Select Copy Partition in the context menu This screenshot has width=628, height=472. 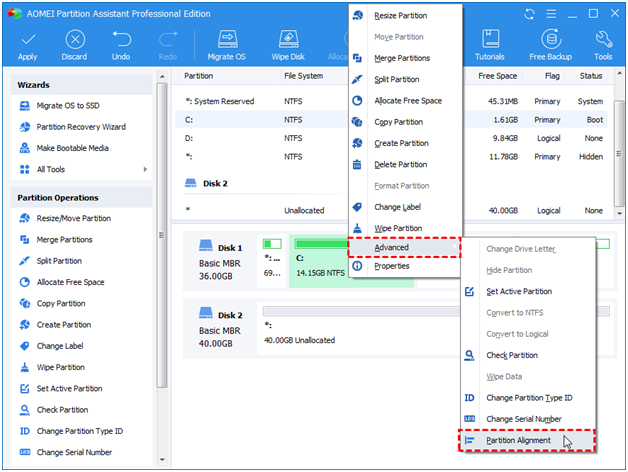(x=405, y=122)
